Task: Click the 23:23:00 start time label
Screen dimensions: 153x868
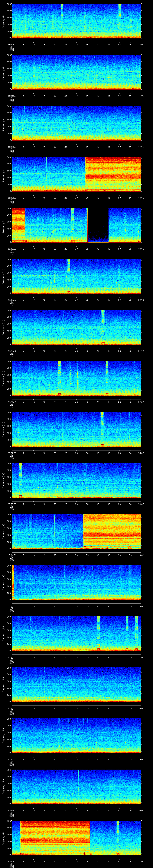Action: point(12,504)
